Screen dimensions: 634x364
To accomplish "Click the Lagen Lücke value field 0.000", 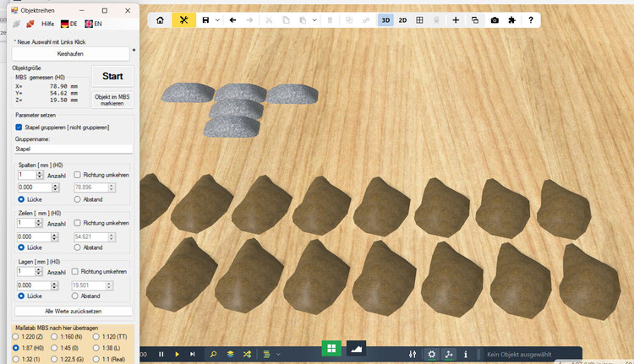I will pos(34,285).
